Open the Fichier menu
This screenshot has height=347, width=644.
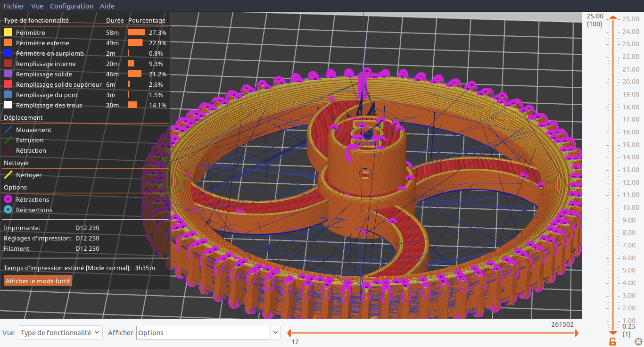14,6
